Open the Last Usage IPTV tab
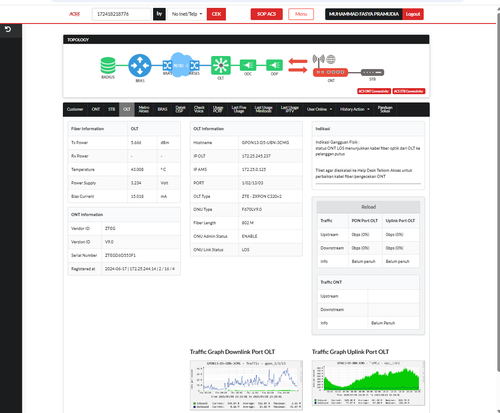 point(289,109)
